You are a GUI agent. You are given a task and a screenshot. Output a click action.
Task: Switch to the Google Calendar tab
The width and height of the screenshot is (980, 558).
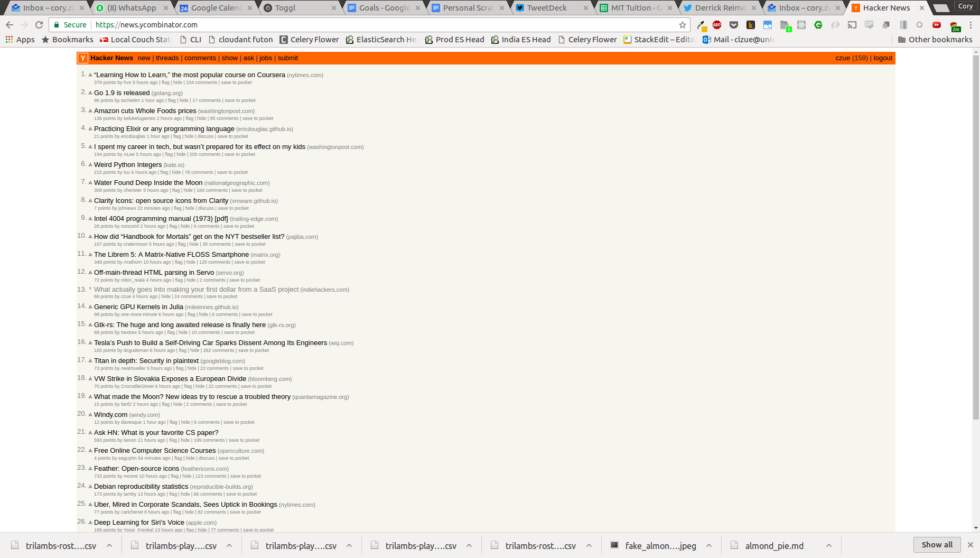tap(217, 8)
